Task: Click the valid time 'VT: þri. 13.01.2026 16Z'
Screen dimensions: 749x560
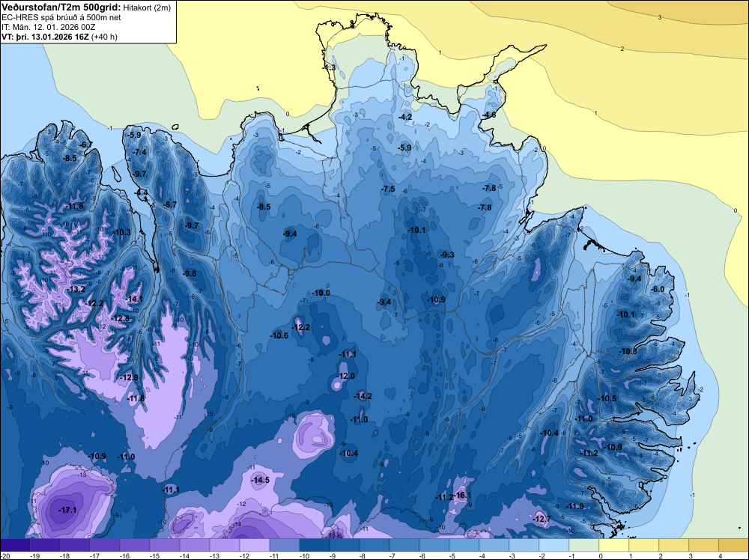Action: pos(45,37)
